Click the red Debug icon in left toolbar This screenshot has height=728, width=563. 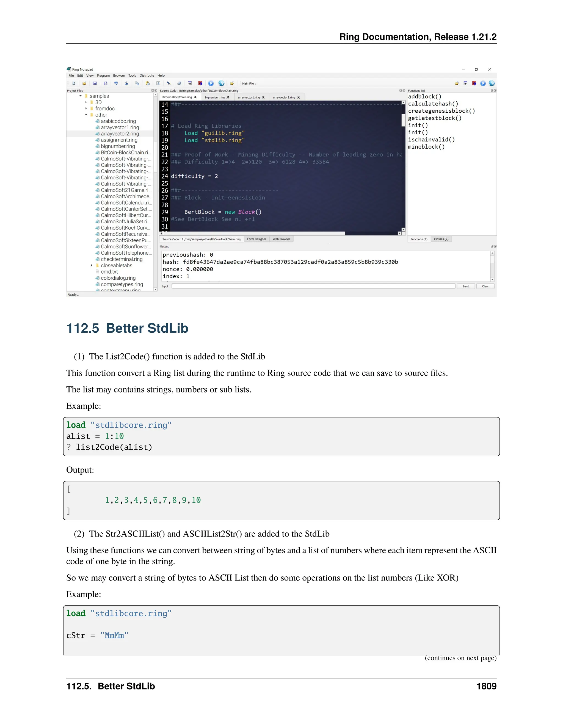(x=200, y=83)
